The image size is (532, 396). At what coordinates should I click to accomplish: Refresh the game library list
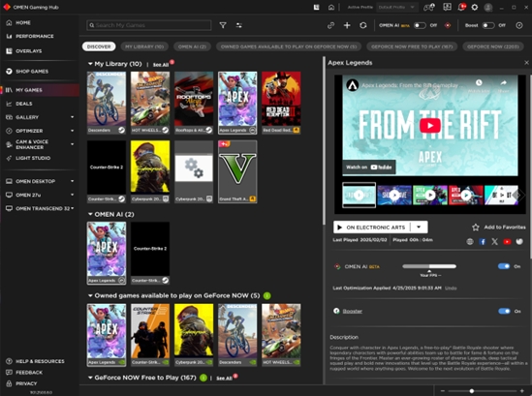[363, 25]
